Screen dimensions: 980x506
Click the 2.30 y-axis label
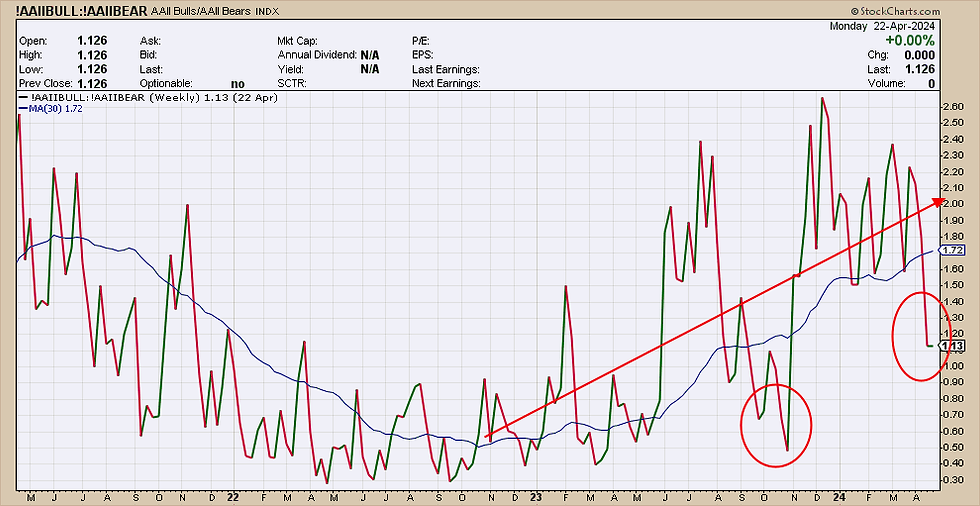tap(953, 155)
